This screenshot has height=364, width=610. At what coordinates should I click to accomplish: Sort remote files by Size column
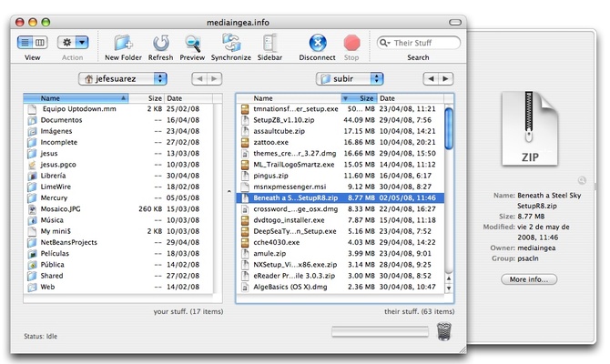[x=359, y=98]
